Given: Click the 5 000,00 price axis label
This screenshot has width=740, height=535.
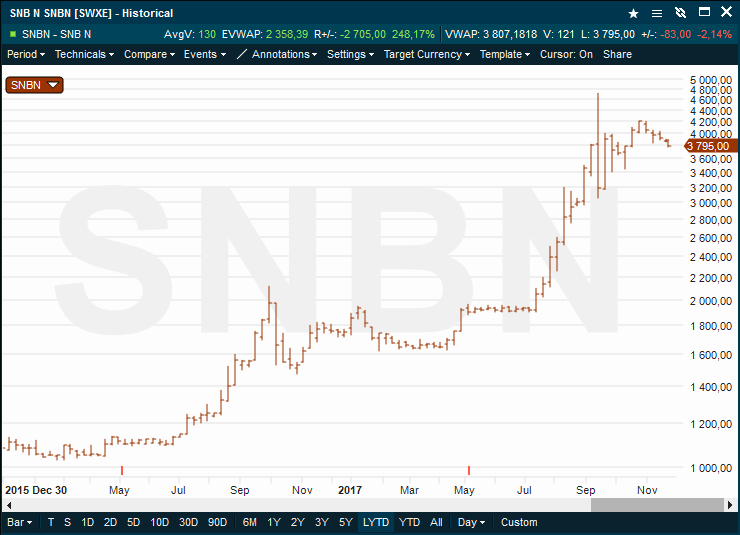Looking at the screenshot, I should pyautogui.click(x=711, y=80).
